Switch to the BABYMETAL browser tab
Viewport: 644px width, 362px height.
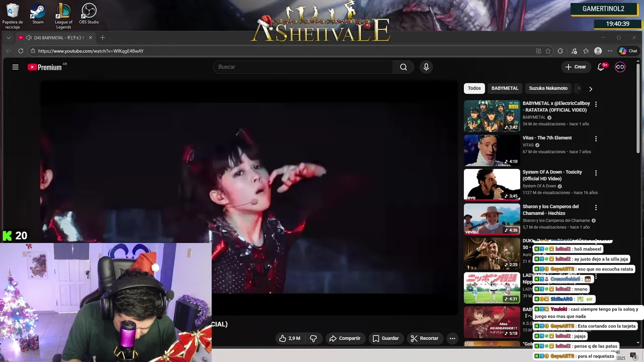pyautogui.click(x=55, y=38)
